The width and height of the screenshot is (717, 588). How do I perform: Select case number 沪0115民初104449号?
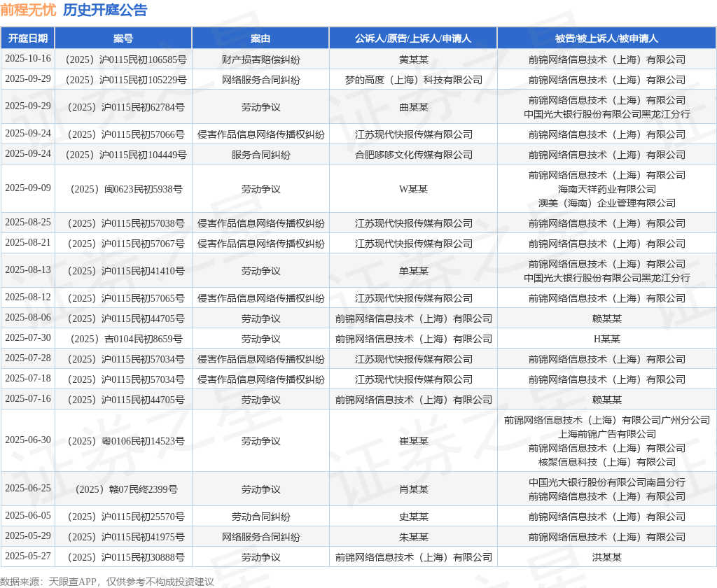click(x=126, y=155)
